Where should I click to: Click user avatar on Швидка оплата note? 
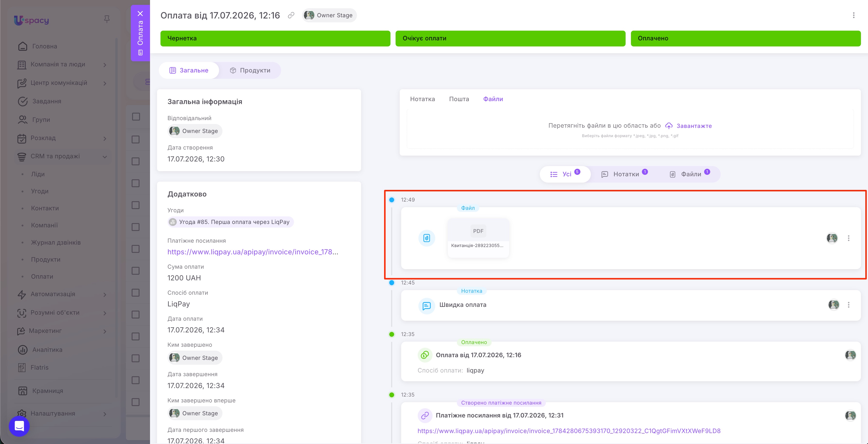834,304
